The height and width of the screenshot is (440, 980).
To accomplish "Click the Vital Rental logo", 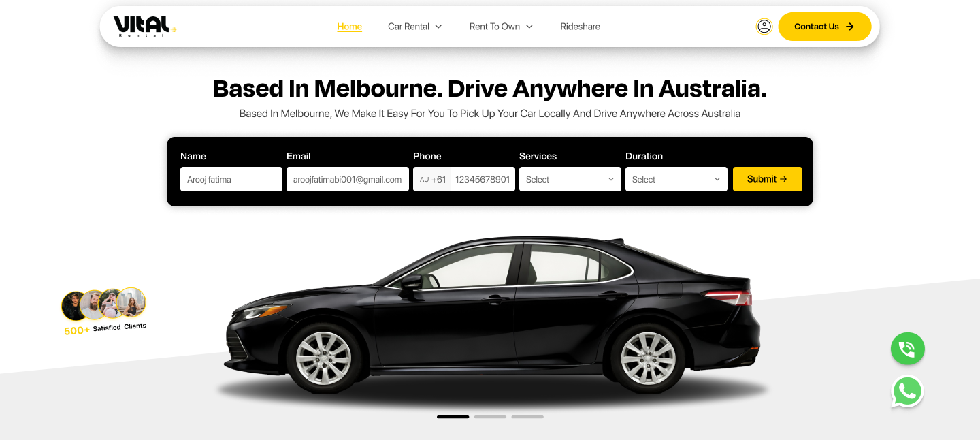I will click(144, 27).
